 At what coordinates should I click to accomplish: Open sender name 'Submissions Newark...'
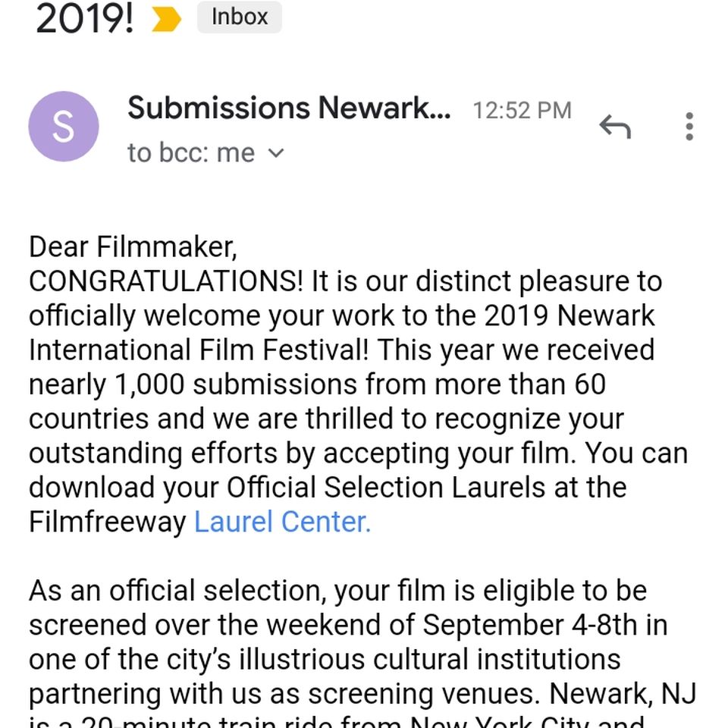tap(289, 108)
